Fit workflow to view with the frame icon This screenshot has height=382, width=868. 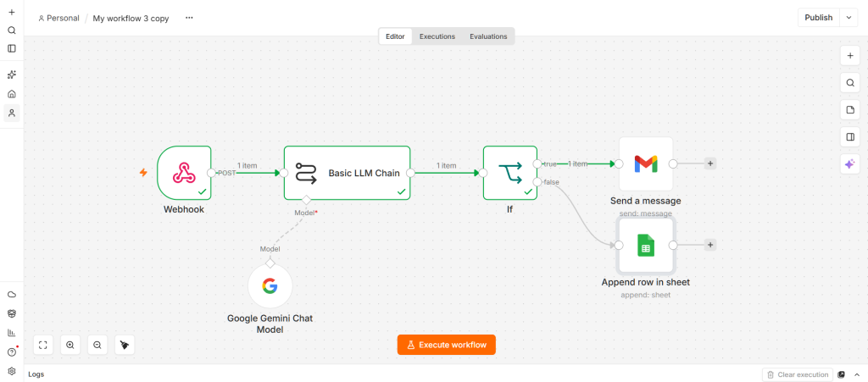click(x=43, y=345)
